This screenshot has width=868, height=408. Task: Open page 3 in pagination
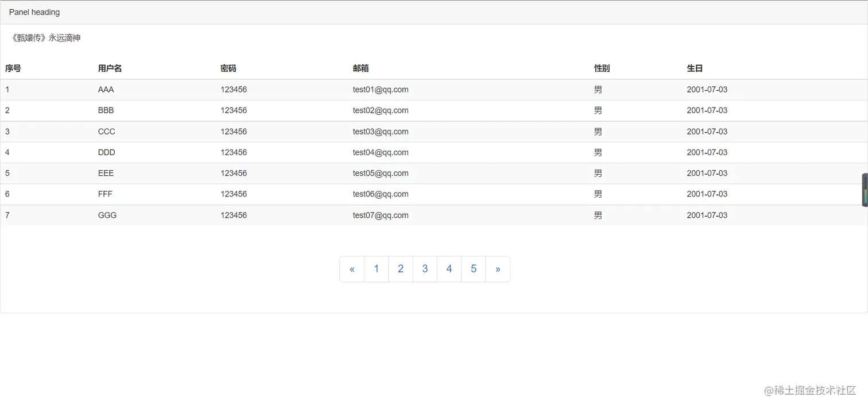[425, 269]
